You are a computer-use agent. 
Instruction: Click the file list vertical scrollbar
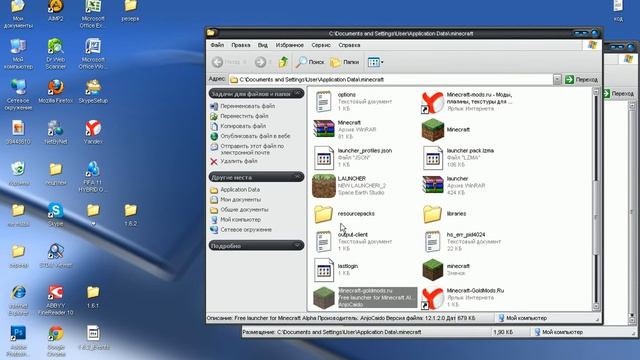click(x=596, y=199)
